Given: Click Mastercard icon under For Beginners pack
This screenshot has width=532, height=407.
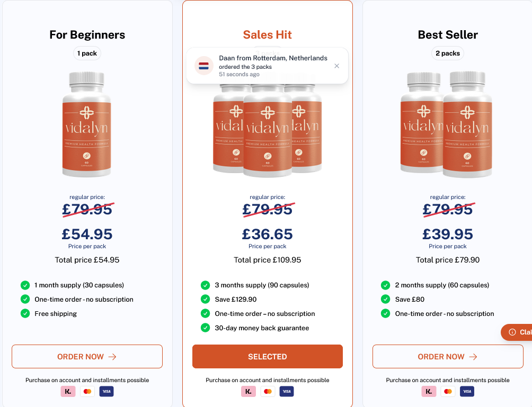Looking at the screenshot, I should (x=87, y=392).
